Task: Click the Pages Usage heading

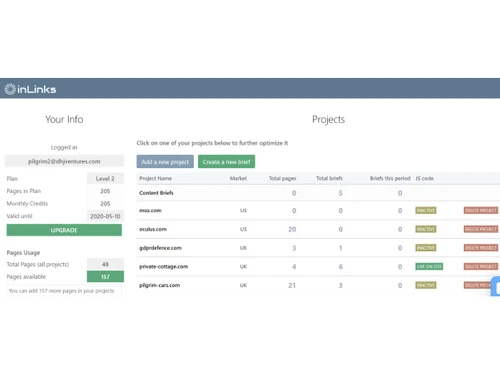Action: (23, 253)
